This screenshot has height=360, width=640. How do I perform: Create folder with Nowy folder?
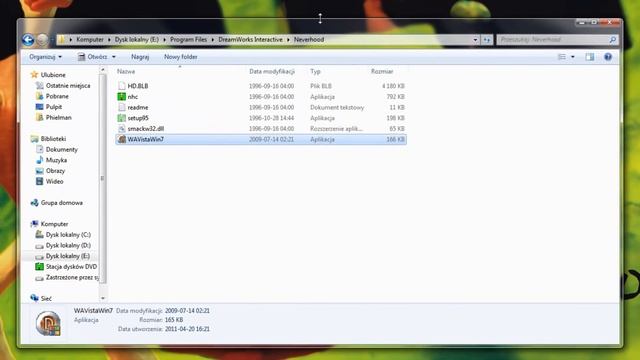(x=180, y=57)
